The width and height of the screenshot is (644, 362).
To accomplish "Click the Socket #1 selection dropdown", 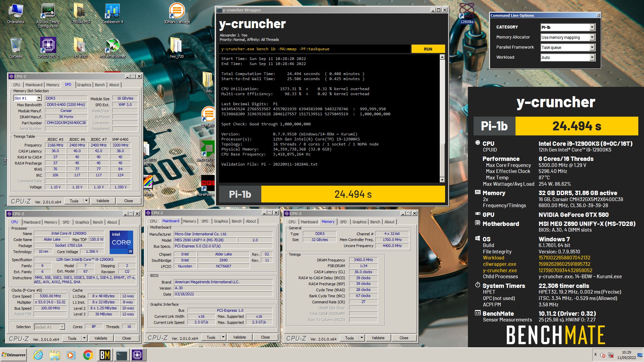I will click(x=49, y=327).
